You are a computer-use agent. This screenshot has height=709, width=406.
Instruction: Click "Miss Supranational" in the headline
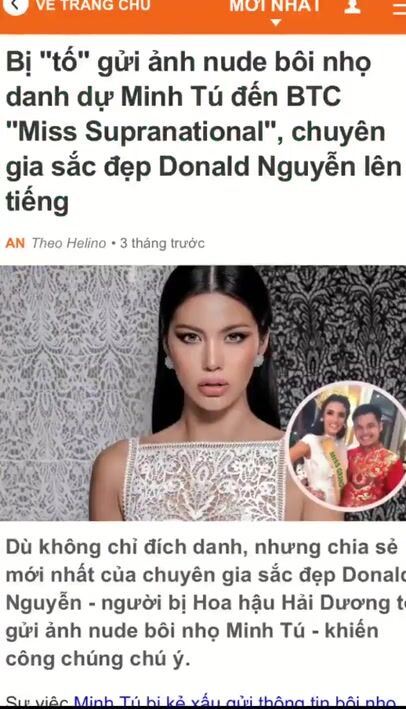145,132
